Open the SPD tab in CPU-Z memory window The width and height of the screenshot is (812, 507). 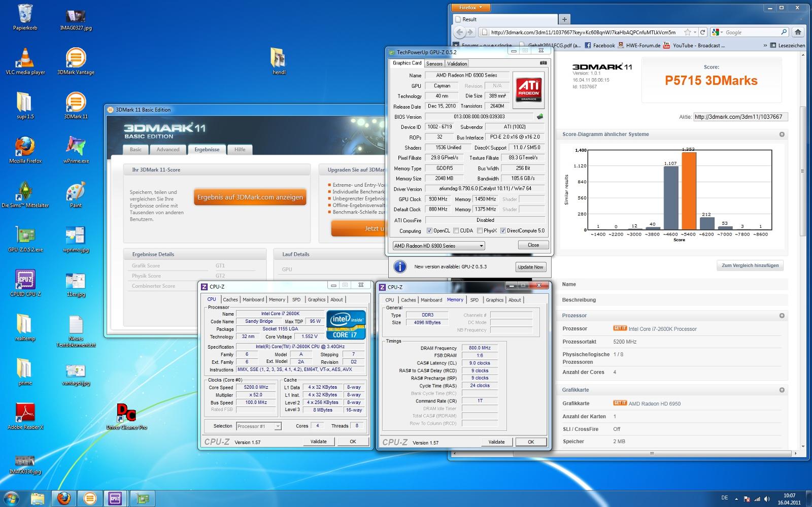474,300
